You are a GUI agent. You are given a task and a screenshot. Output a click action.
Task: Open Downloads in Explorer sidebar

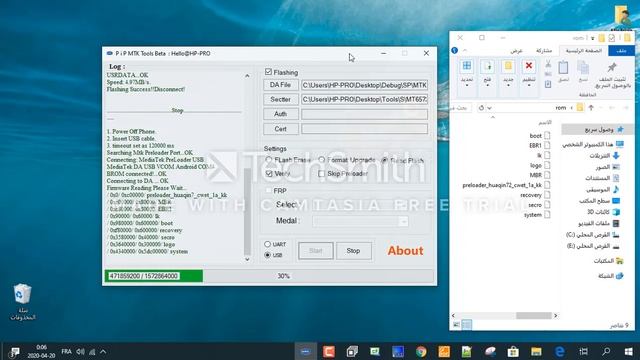tap(604, 156)
